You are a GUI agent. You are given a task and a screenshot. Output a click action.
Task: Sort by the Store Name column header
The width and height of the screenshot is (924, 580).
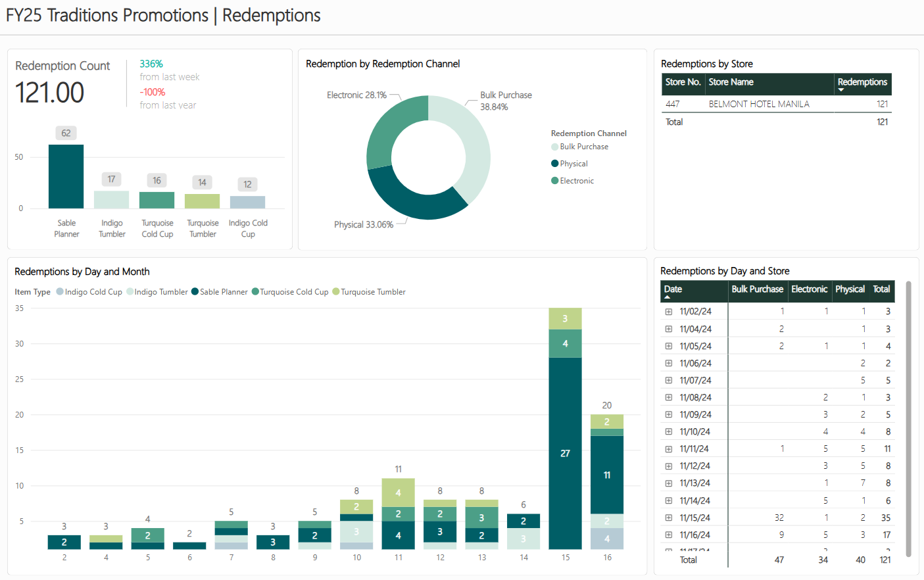point(731,82)
